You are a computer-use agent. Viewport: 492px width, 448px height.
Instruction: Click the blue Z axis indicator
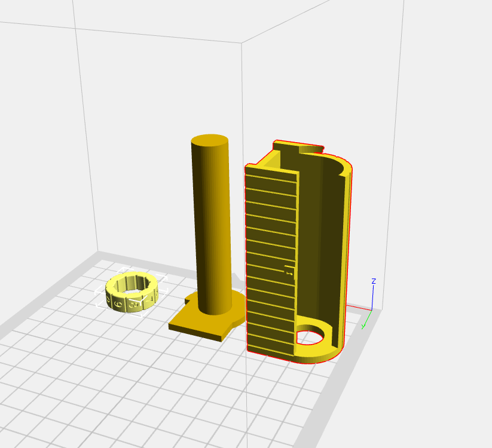pos(373,293)
